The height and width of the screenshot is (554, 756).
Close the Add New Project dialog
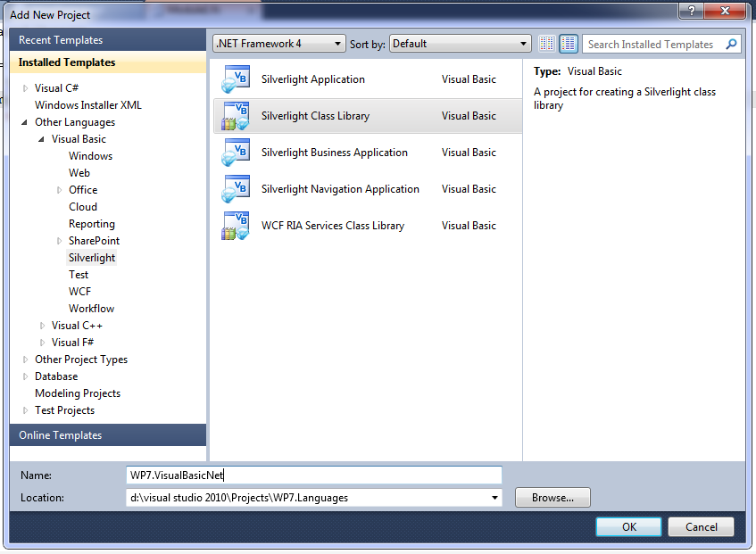725,11
